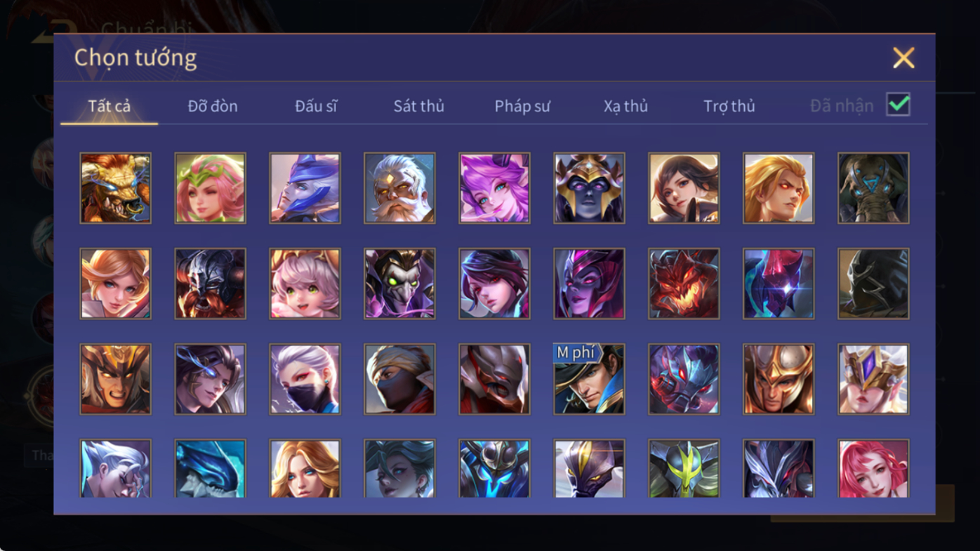
Task: Show the 'Pháp sư' hero category
Action: [522, 106]
